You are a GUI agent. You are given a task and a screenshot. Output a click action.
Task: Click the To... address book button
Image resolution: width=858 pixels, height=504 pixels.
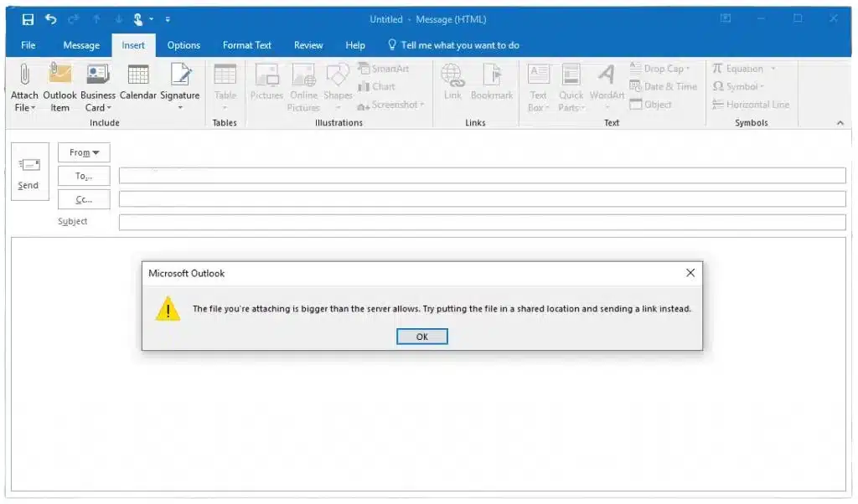pos(84,176)
